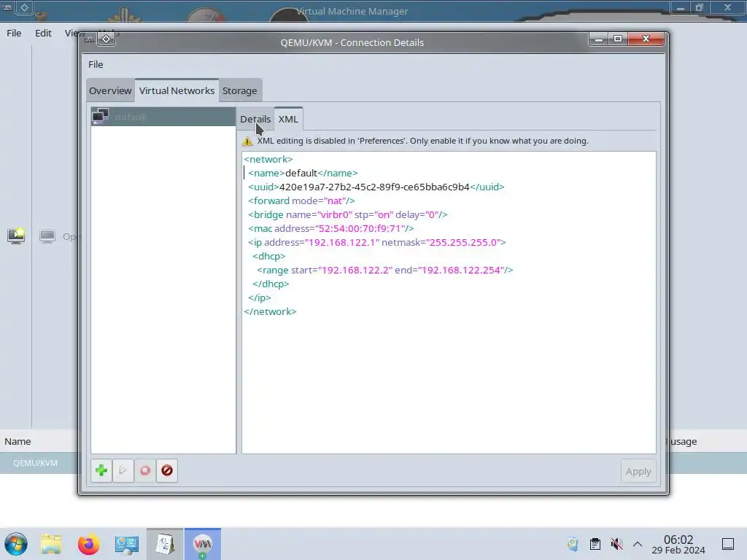Start the selected network with play icon

pyautogui.click(x=123, y=471)
